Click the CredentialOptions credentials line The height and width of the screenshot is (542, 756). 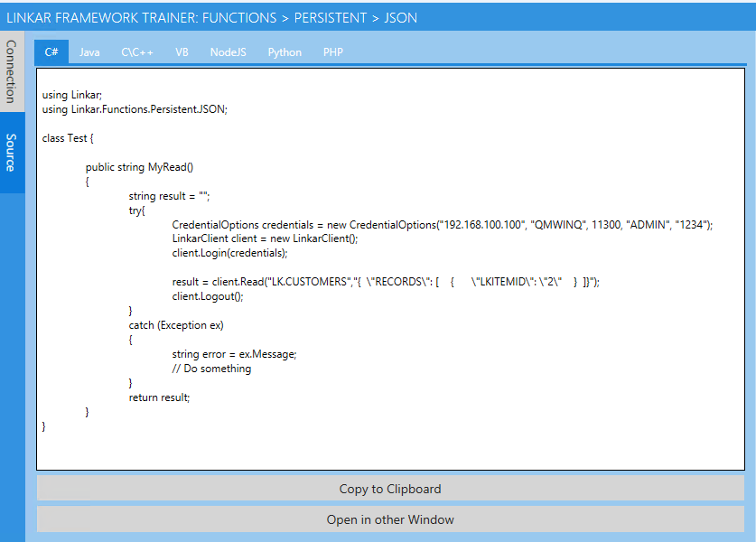(442, 225)
